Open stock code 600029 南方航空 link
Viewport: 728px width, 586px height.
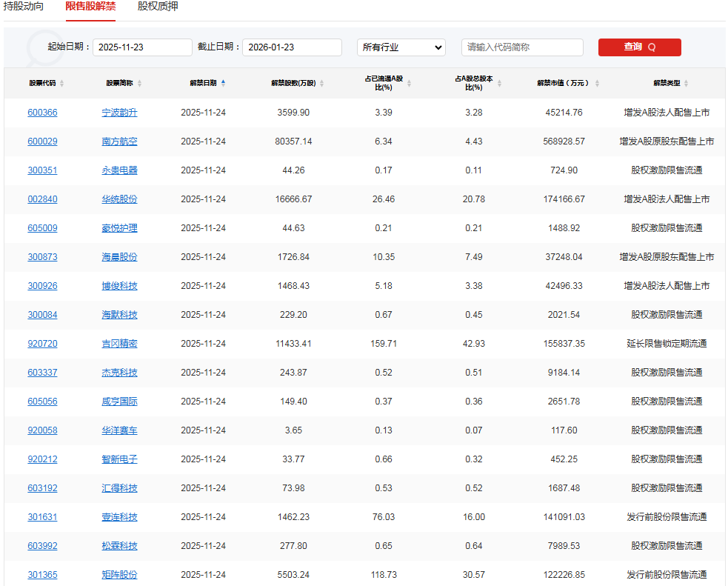42,141
